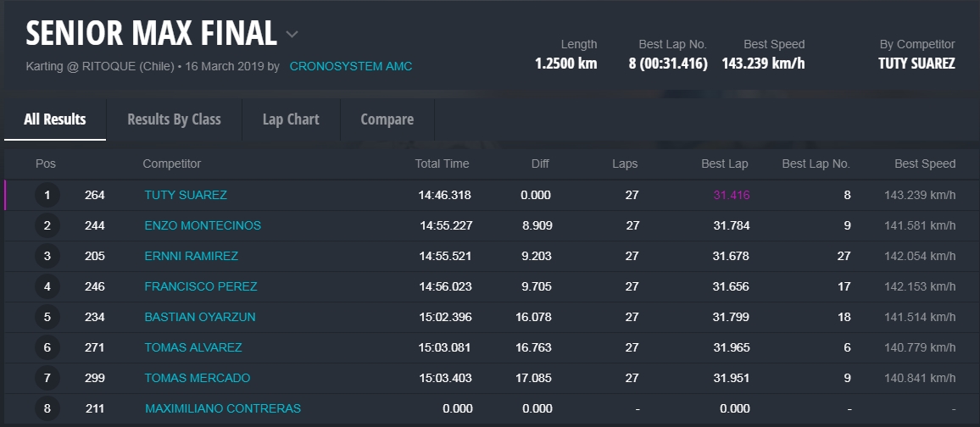Open the Results By Class tab
The width and height of the screenshot is (980, 427).
(174, 119)
